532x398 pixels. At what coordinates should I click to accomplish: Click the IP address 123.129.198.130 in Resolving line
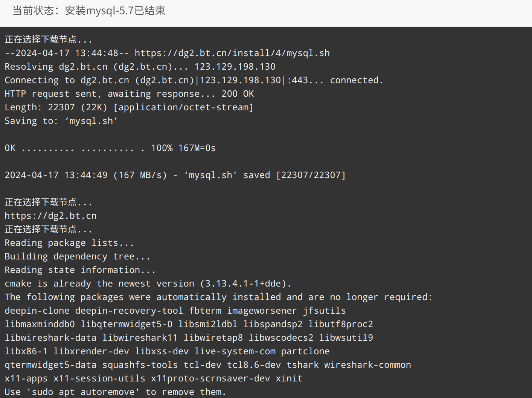235,67
